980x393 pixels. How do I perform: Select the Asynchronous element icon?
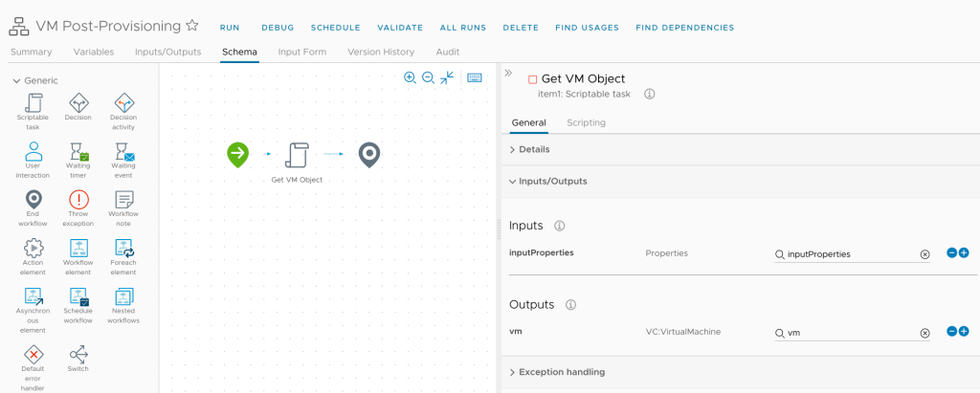(33, 296)
